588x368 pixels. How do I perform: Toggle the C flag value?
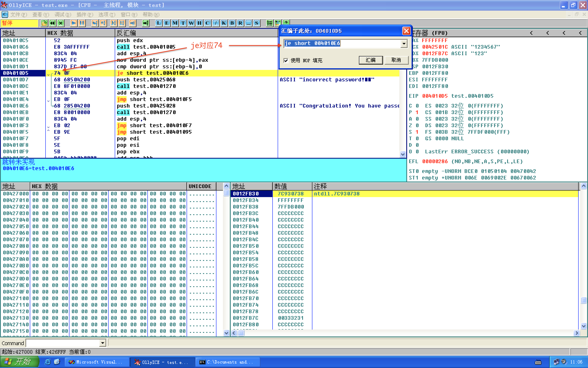click(417, 106)
